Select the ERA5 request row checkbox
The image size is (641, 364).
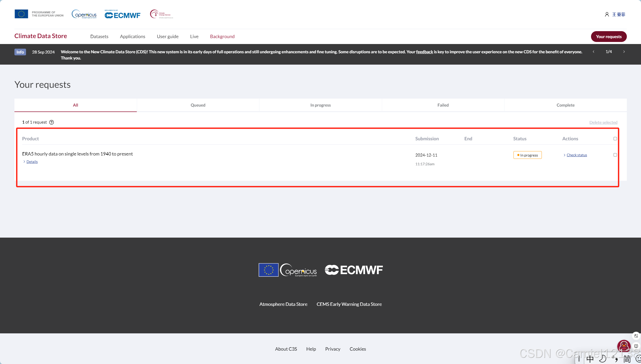615,155
